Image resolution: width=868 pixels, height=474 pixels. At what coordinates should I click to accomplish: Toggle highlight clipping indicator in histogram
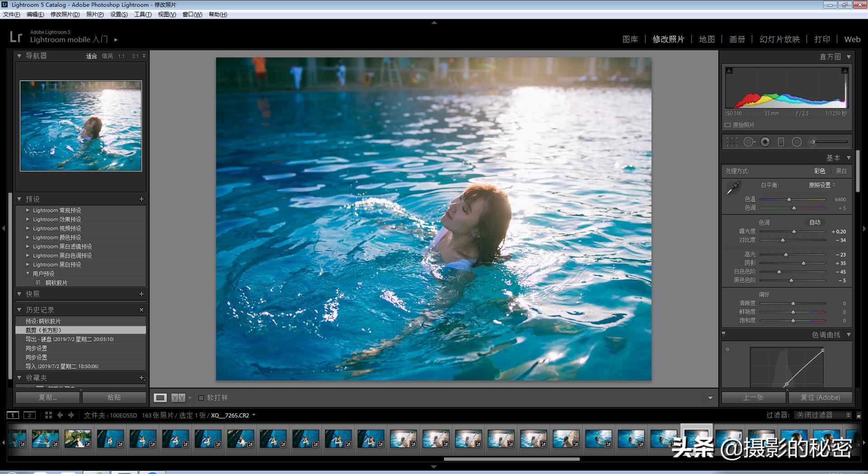coord(844,71)
